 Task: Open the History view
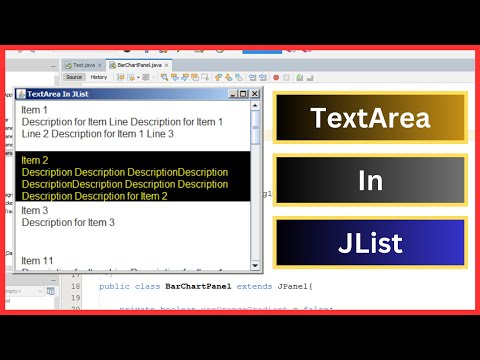(x=99, y=77)
